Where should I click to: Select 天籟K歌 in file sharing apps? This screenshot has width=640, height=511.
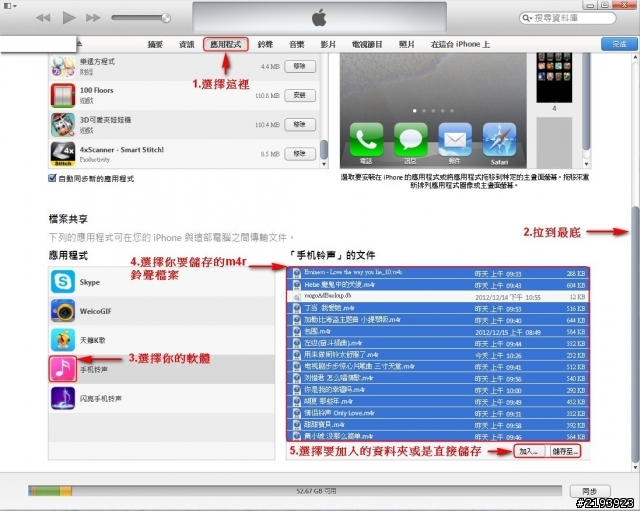[x=162, y=340]
